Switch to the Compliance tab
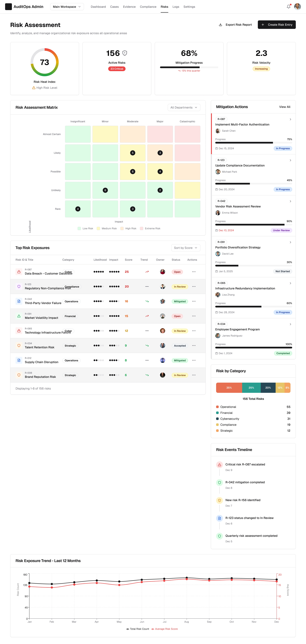This screenshot has width=306, height=644. [148, 7]
